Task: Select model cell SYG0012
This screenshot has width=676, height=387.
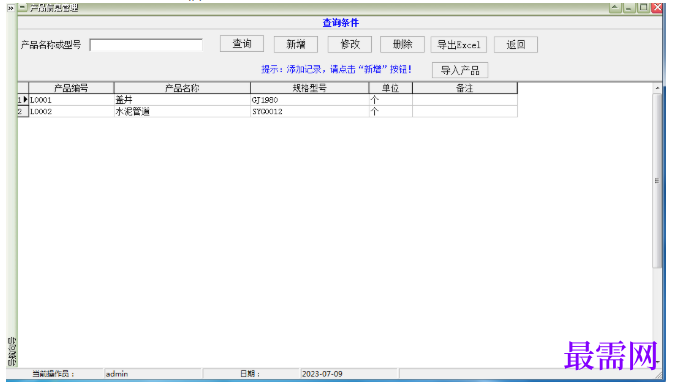Action: tap(310, 111)
